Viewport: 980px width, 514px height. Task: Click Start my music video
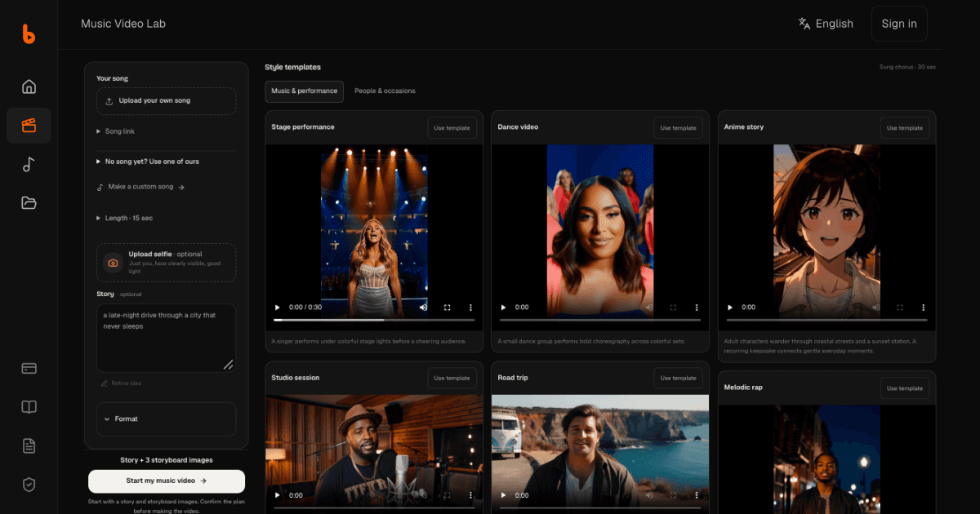(x=167, y=481)
